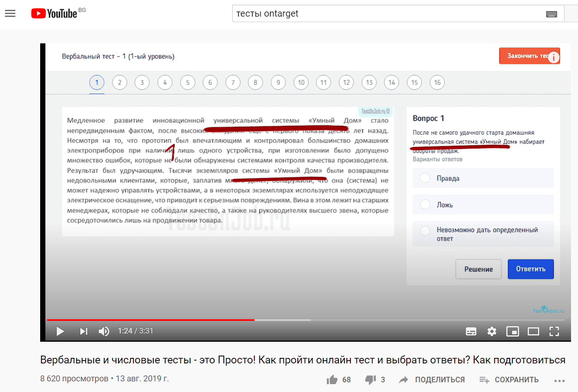Screen dimensions: 578x392
Task: Enable theater mode view
Action: [533, 331]
